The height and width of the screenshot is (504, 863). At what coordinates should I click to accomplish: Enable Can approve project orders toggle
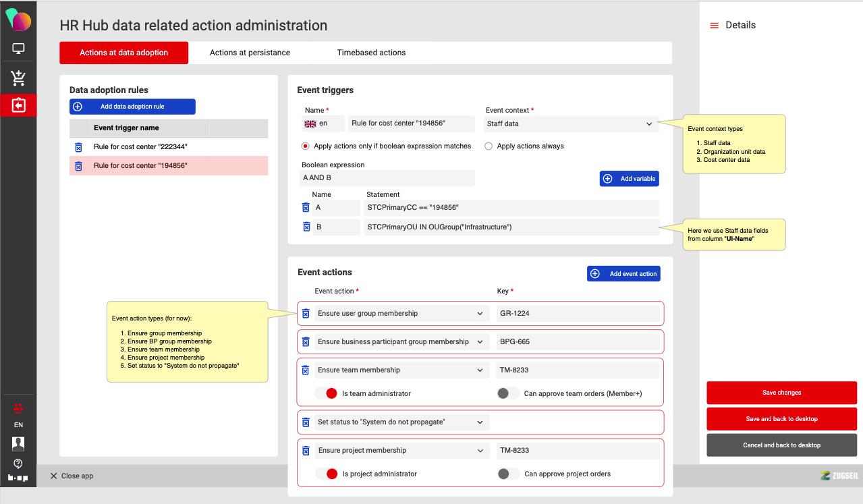tap(508, 474)
